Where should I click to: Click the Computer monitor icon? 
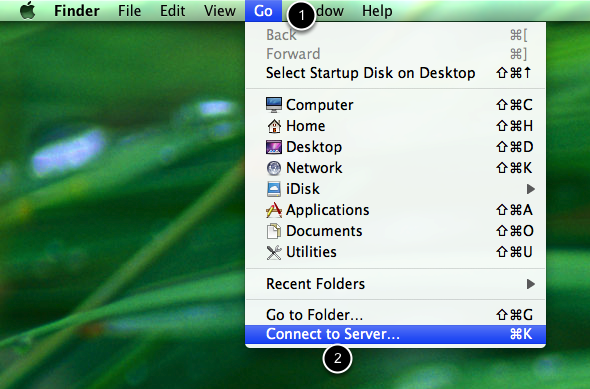point(274,105)
